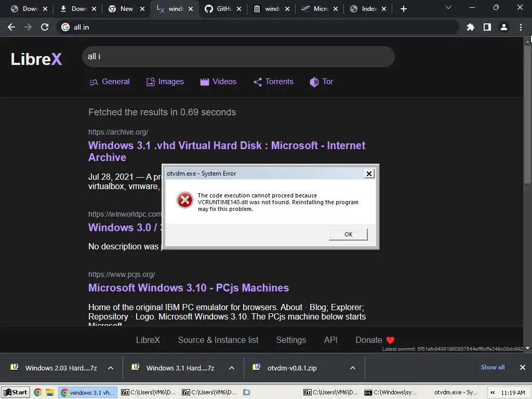Open the Windows 3.1 Hard....7z download
The image size is (532, 399).
point(180,368)
